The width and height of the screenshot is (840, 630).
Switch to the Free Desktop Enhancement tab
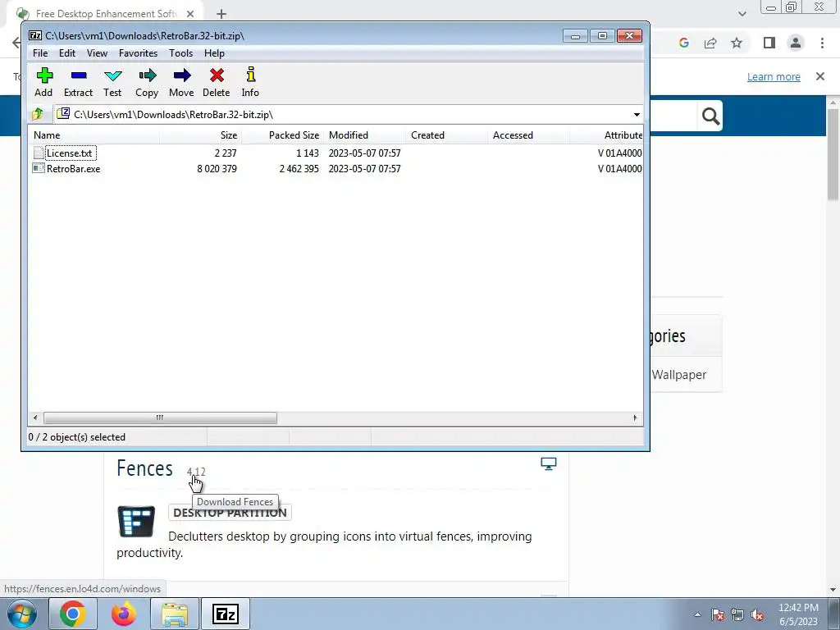click(x=104, y=14)
